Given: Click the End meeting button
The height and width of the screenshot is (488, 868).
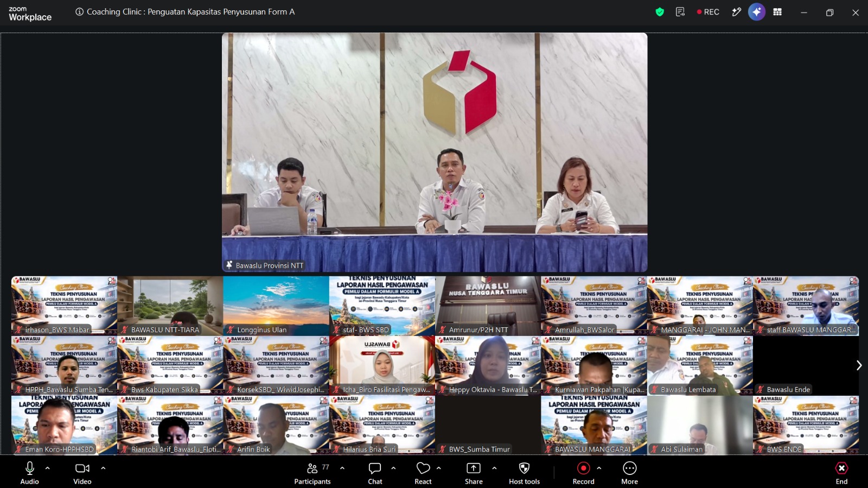Looking at the screenshot, I should [841, 472].
